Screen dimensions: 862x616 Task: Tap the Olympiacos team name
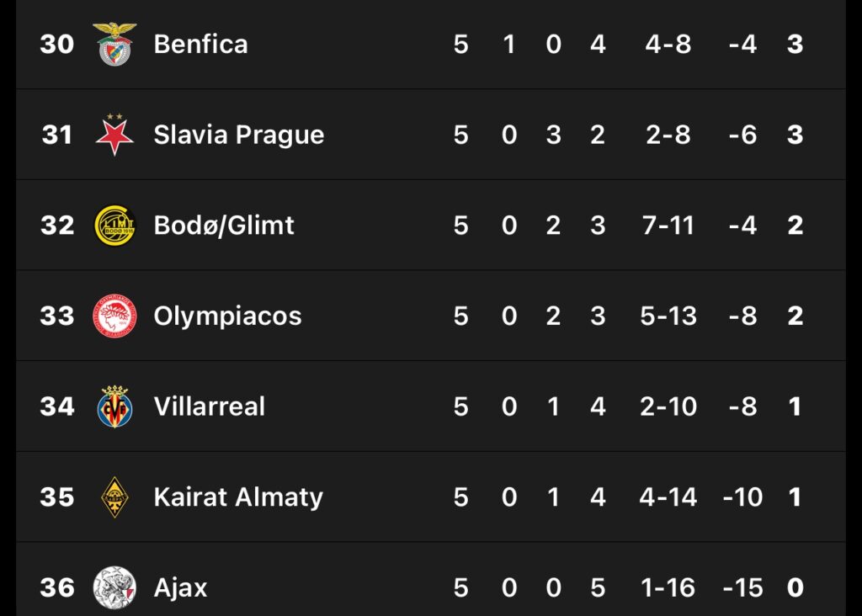[227, 316]
